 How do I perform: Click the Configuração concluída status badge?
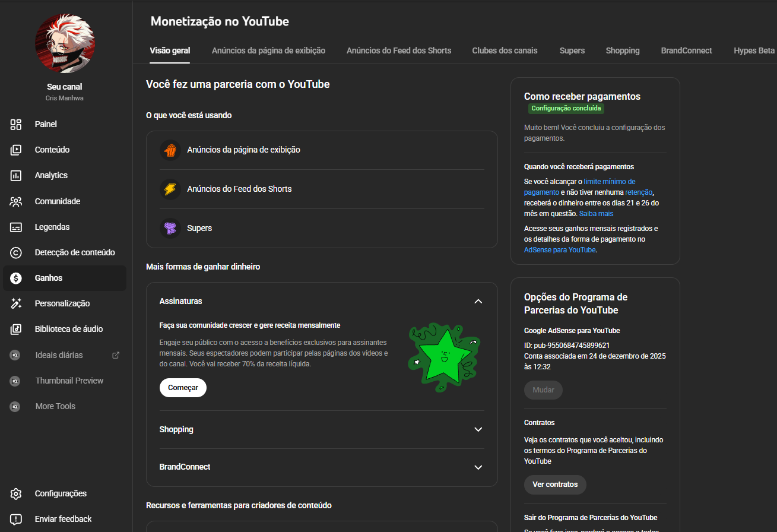[566, 109]
